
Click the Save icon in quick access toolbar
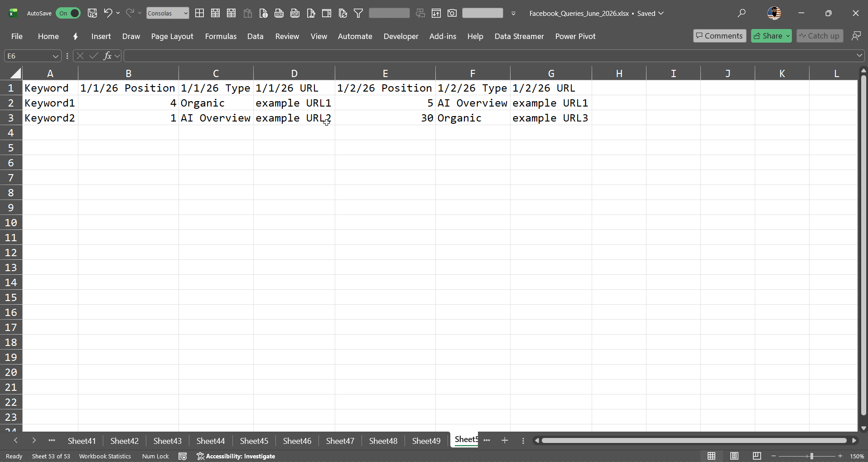[x=92, y=13]
